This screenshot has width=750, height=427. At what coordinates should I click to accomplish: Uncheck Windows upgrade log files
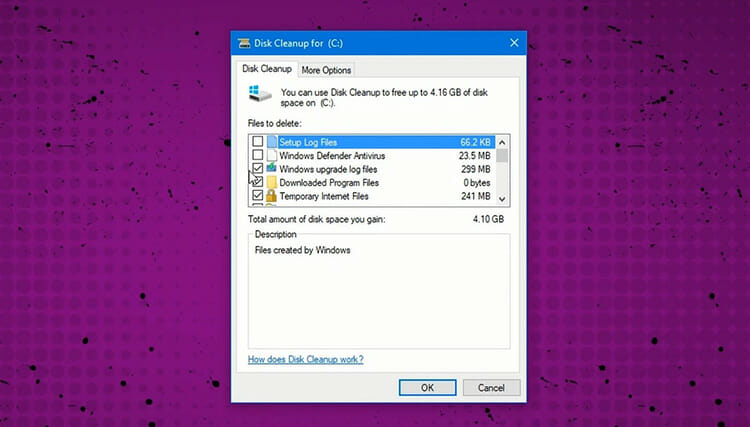coord(257,168)
